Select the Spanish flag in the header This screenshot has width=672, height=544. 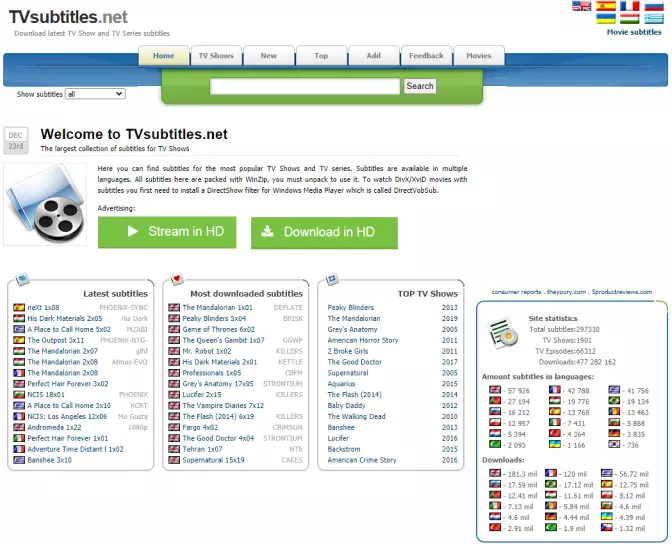pos(606,6)
